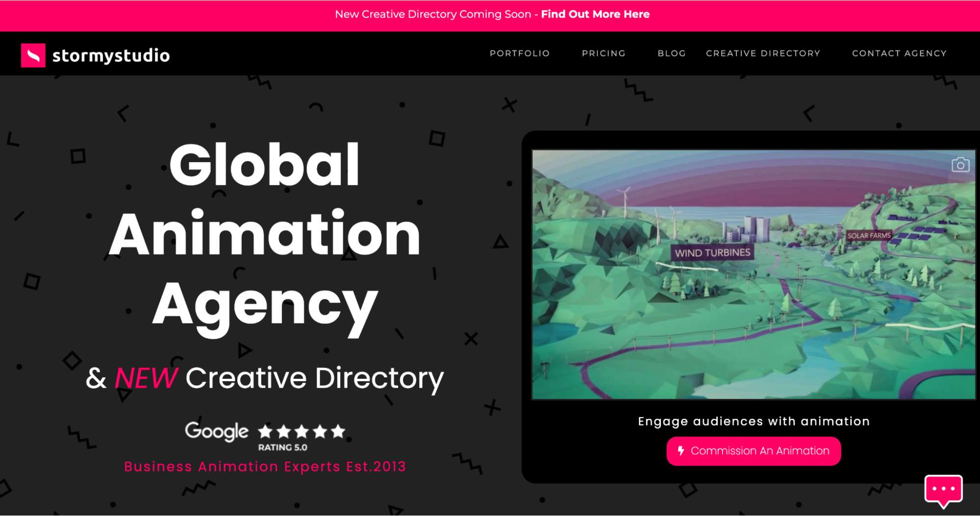Click the Wind Turbines label in video
The image size is (980, 516).
point(712,253)
